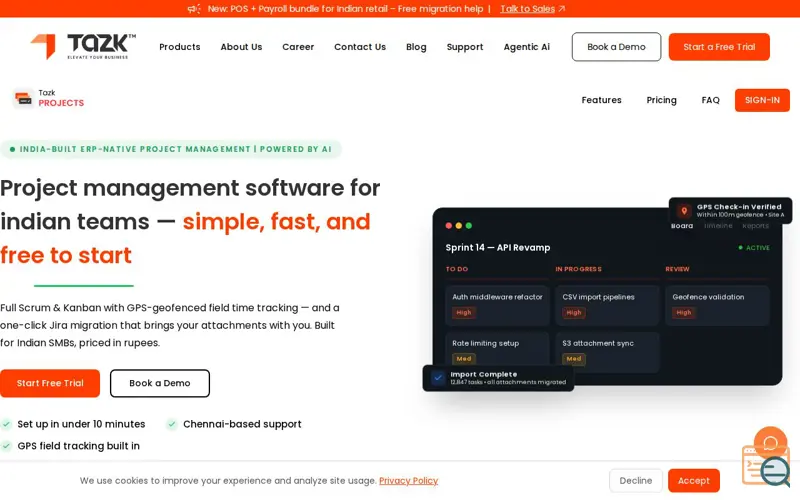Image resolution: width=800 pixels, height=500 pixels.
Task: Click the TO DO column header
Action: (x=457, y=269)
